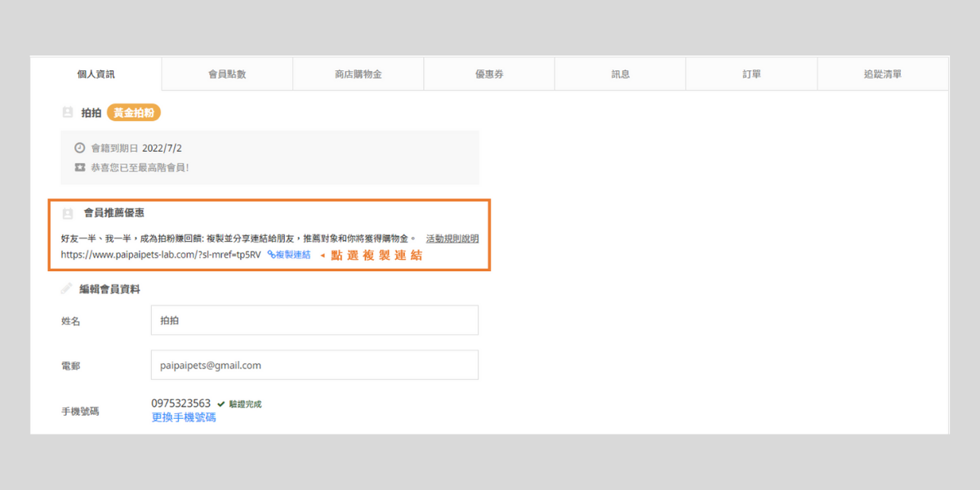The height and width of the screenshot is (490, 980).
Task: Click the pencil icon beside 編輯會員資料
Action: click(66, 288)
